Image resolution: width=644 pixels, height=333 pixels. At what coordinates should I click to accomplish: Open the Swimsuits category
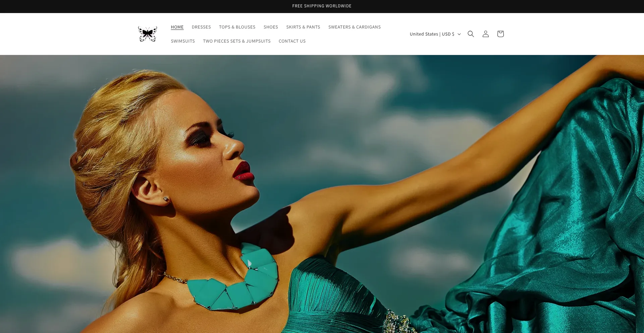183,41
